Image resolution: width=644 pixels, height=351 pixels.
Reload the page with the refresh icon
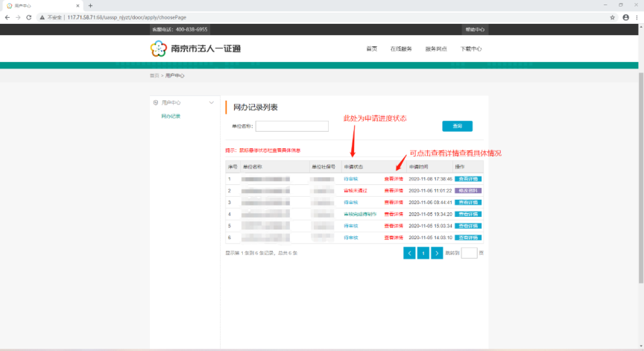click(x=29, y=17)
